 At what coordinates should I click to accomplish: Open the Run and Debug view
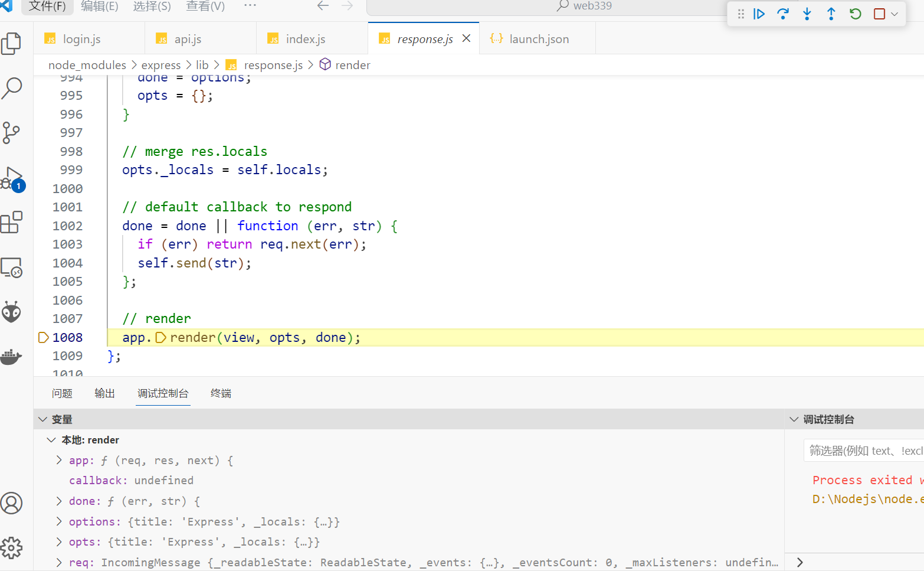click(12, 178)
